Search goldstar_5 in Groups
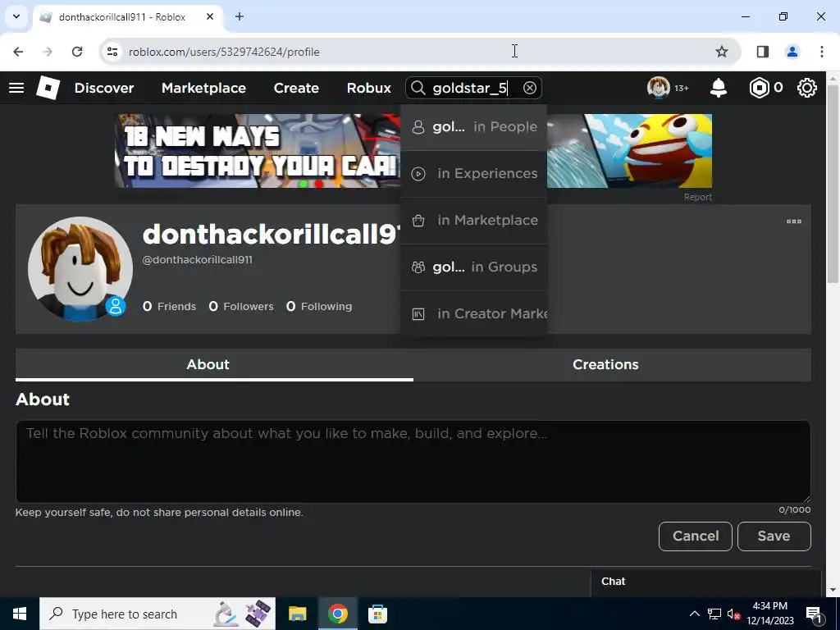The image size is (840, 630). tap(473, 267)
